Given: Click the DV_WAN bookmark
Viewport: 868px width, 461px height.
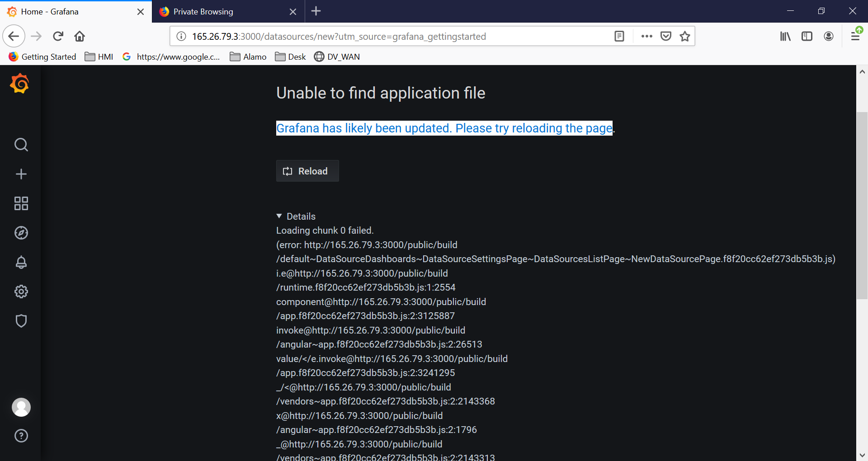Looking at the screenshot, I should [x=337, y=56].
